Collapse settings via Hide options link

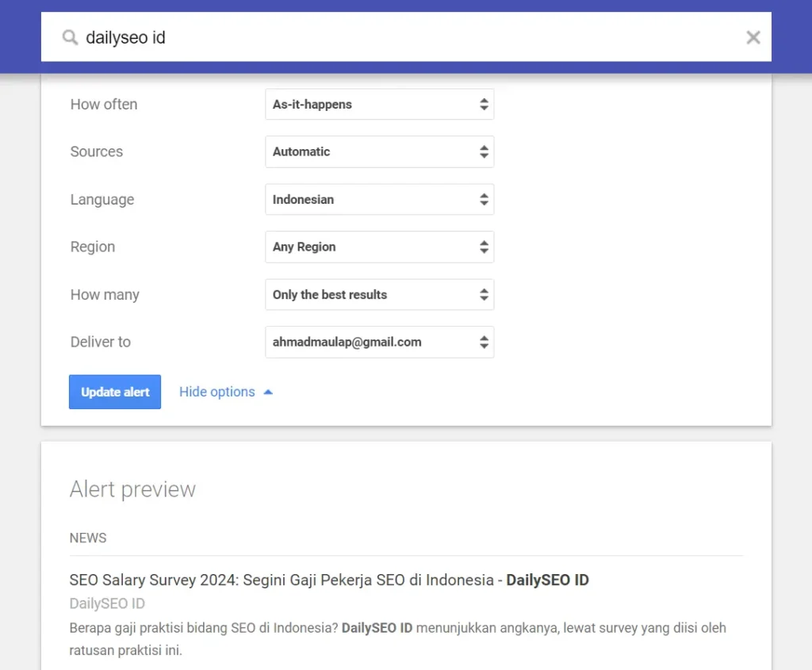(x=226, y=392)
